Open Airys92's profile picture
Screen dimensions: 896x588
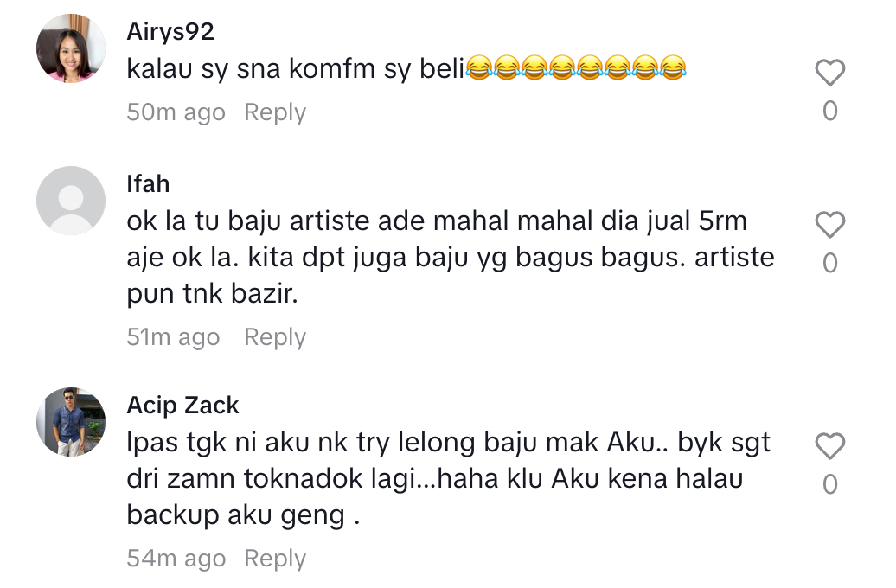click(71, 48)
